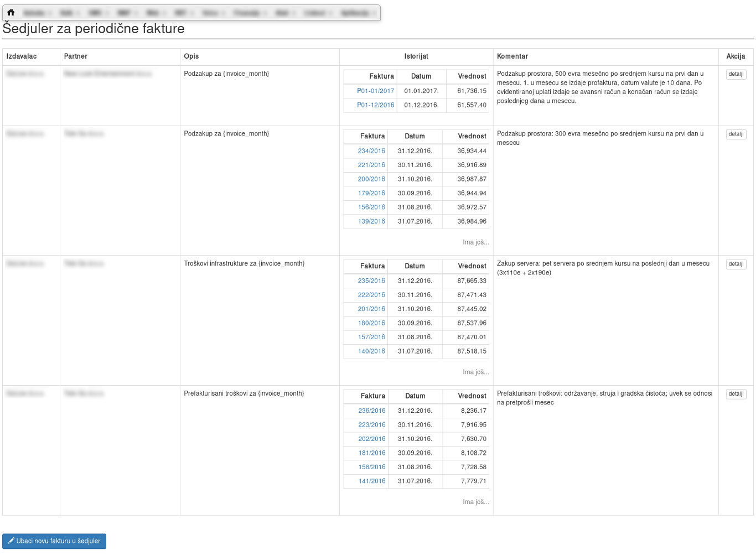
Task: Open invoice 156/2016
Action: [371, 208]
